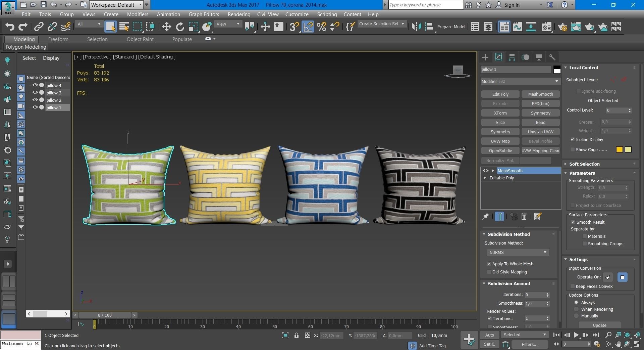The height and width of the screenshot is (350, 644).
Task: Select the Rotate transform tool
Action: click(x=180, y=27)
